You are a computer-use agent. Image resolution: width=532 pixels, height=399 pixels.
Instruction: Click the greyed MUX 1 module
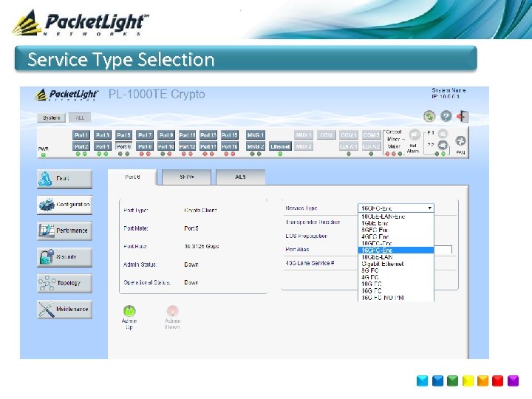click(x=304, y=135)
